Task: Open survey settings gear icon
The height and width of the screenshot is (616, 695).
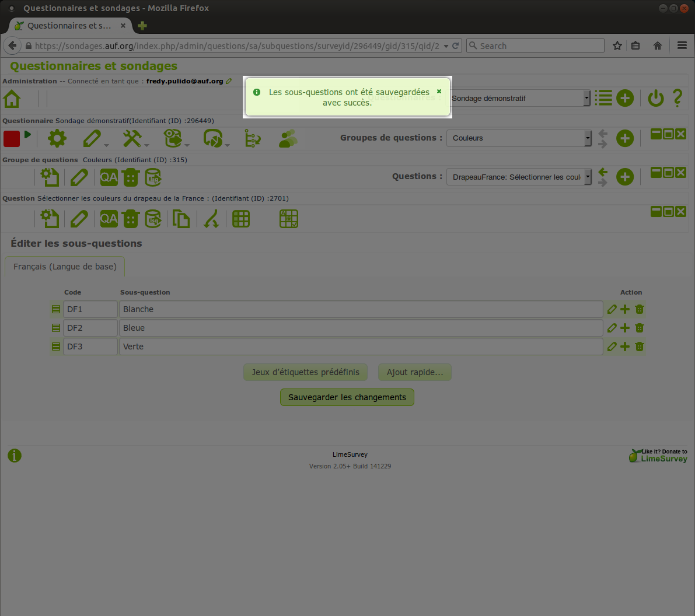Action: tap(57, 138)
